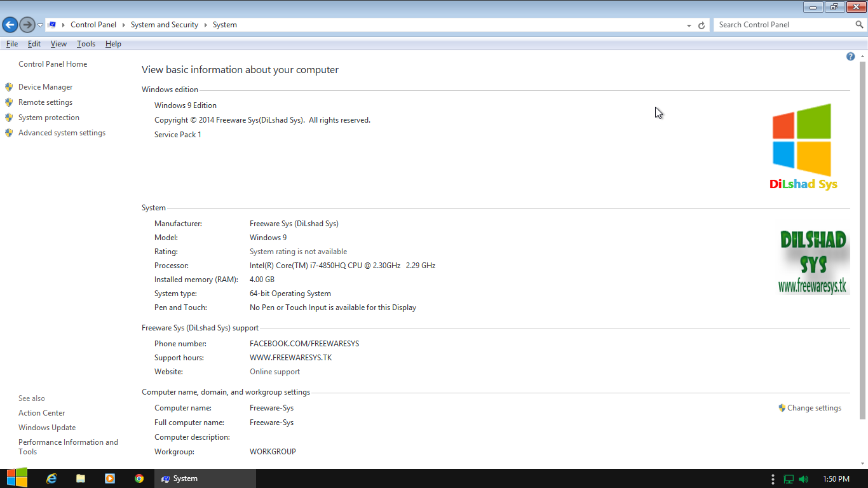Open File Explorer from taskbar
Image resolution: width=868 pixels, height=488 pixels.
pos(81,478)
